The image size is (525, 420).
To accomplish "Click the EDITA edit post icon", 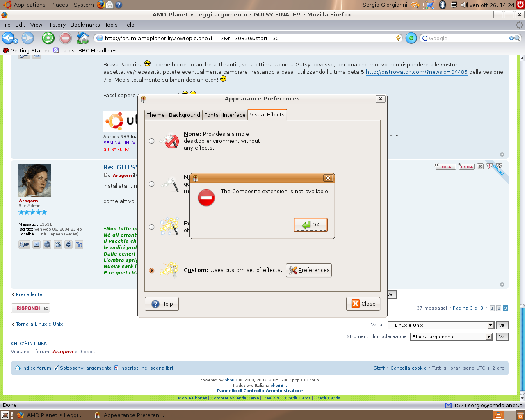I will (466, 167).
